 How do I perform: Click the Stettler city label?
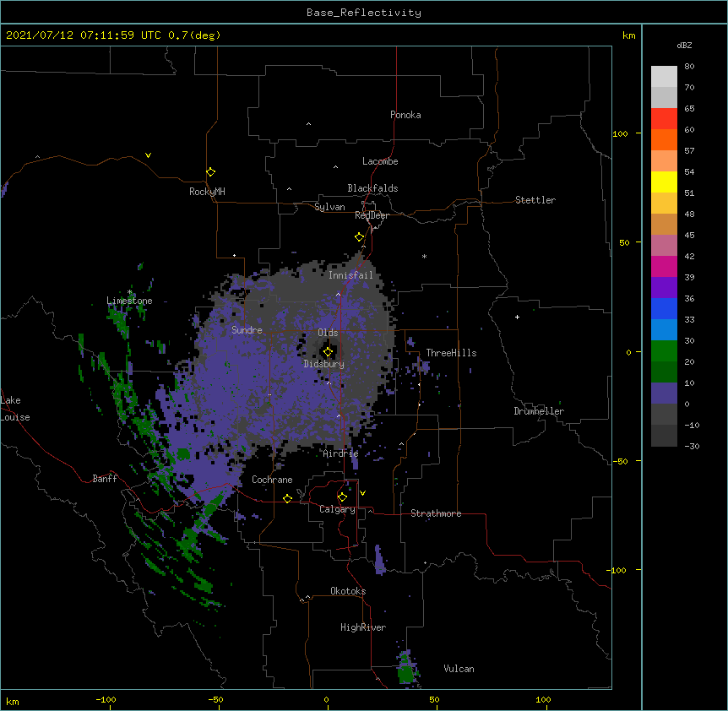tap(535, 200)
